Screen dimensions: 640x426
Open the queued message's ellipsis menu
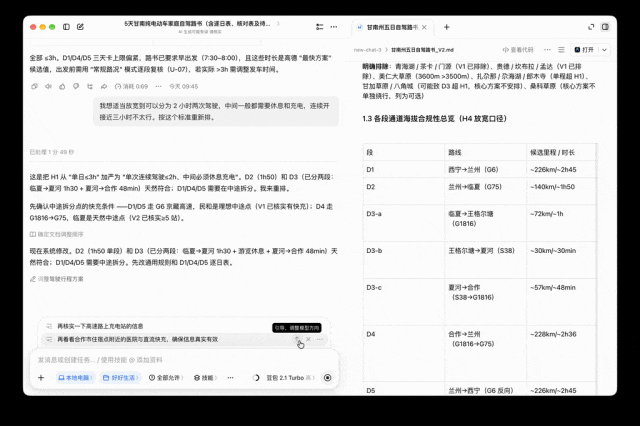(320, 339)
